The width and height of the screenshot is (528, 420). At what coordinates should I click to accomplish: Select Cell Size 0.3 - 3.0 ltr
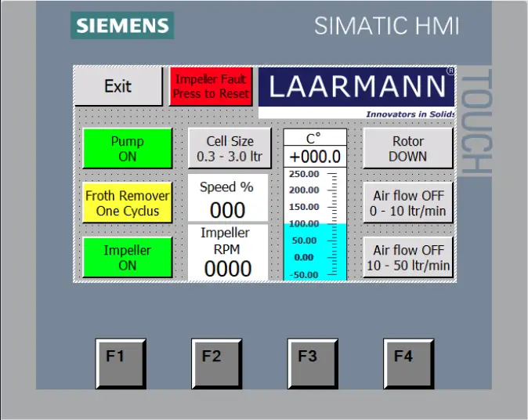coord(230,148)
